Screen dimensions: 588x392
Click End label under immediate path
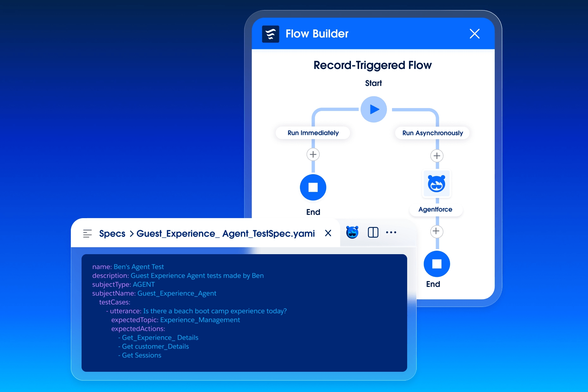click(x=313, y=212)
